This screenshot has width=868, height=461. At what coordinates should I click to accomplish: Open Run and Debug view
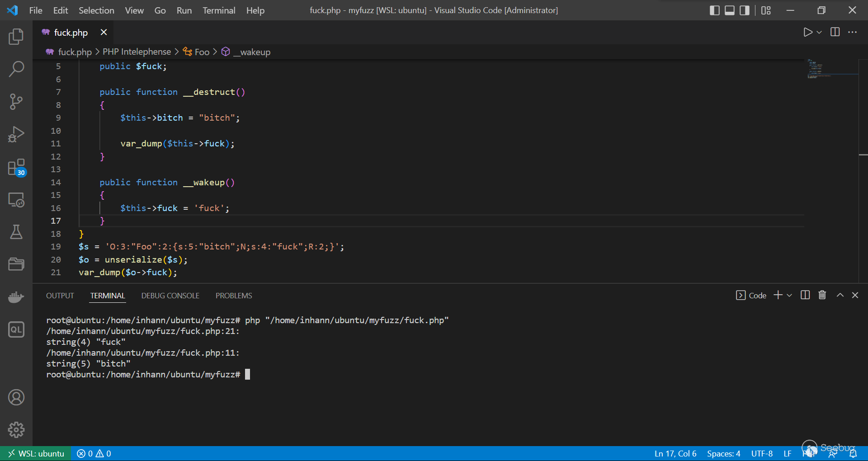coord(16,134)
